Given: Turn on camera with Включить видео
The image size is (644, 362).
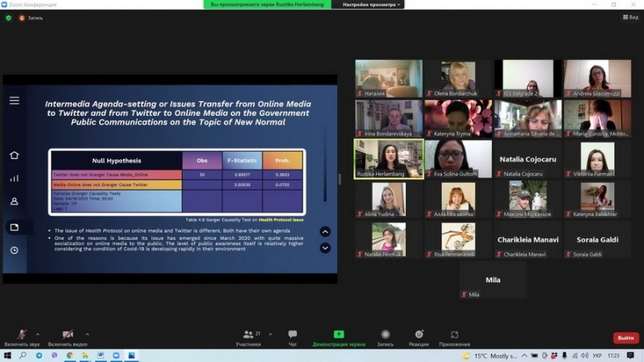Looking at the screenshot, I should tap(68, 337).
